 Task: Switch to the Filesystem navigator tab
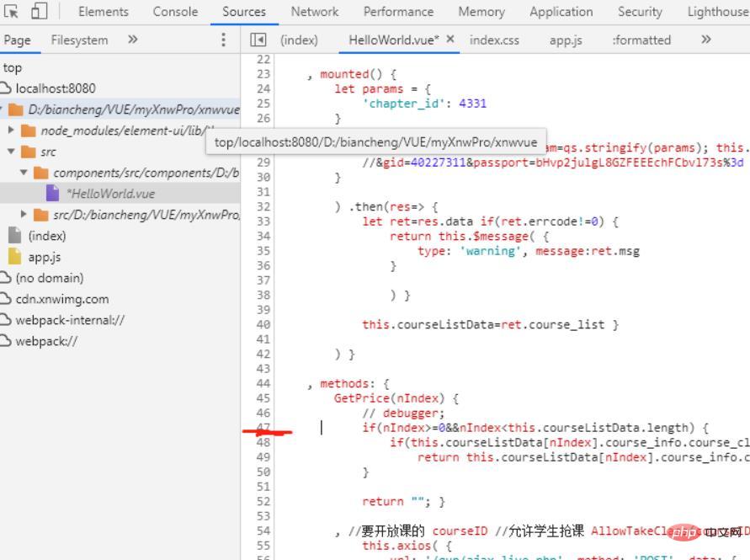79,40
